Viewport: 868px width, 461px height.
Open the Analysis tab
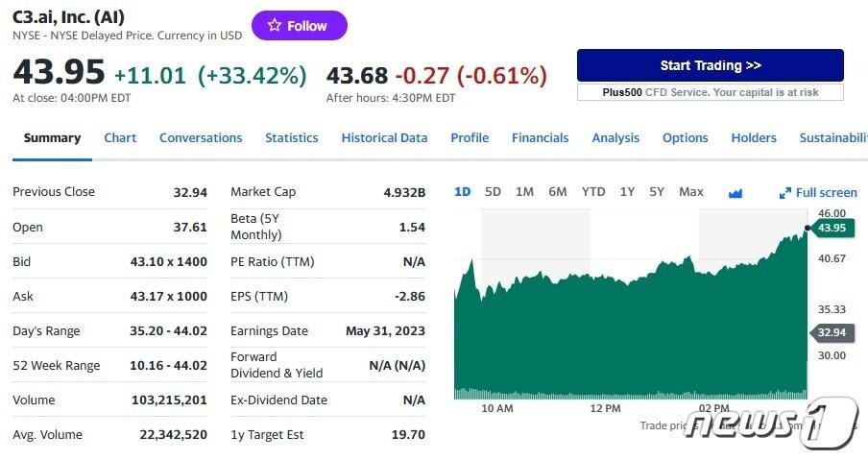click(615, 138)
